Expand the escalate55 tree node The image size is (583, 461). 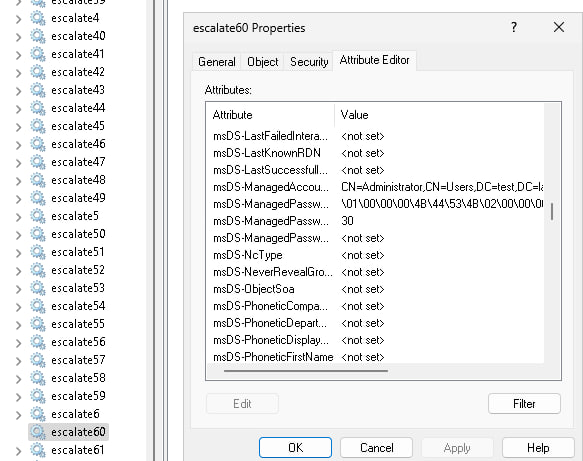[18, 325]
